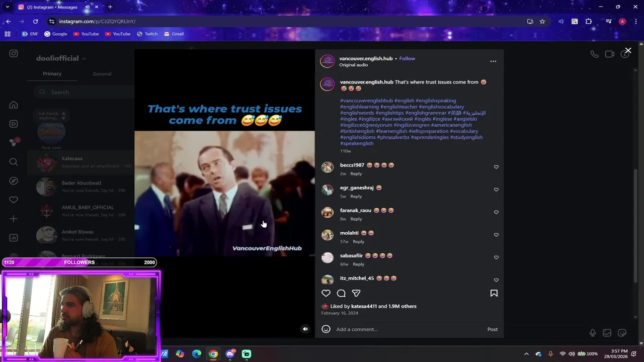Like itz_mitchel_45's comment
Viewport: 644px width, 362px height.
tap(496, 280)
